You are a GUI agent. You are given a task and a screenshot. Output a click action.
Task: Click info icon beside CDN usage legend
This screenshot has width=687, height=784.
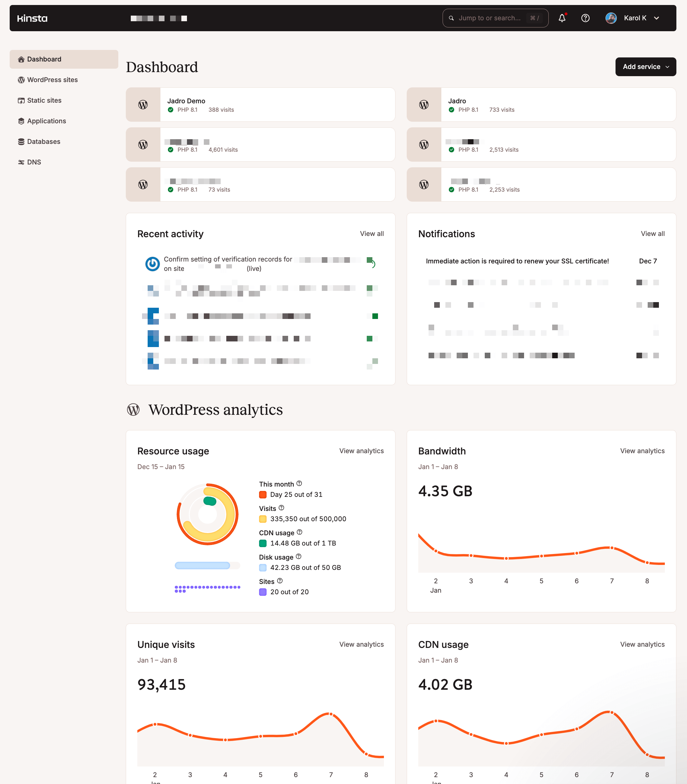click(299, 532)
